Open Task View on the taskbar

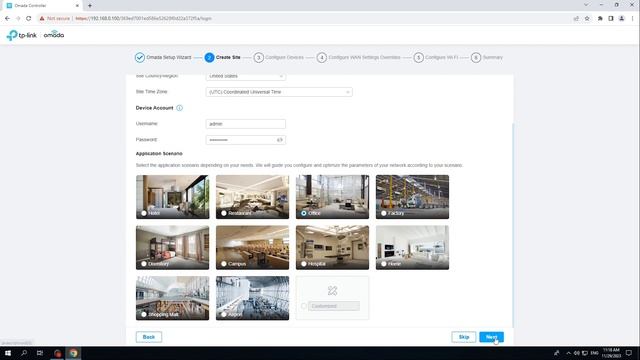pyautogui.click(x=40, y=353)
